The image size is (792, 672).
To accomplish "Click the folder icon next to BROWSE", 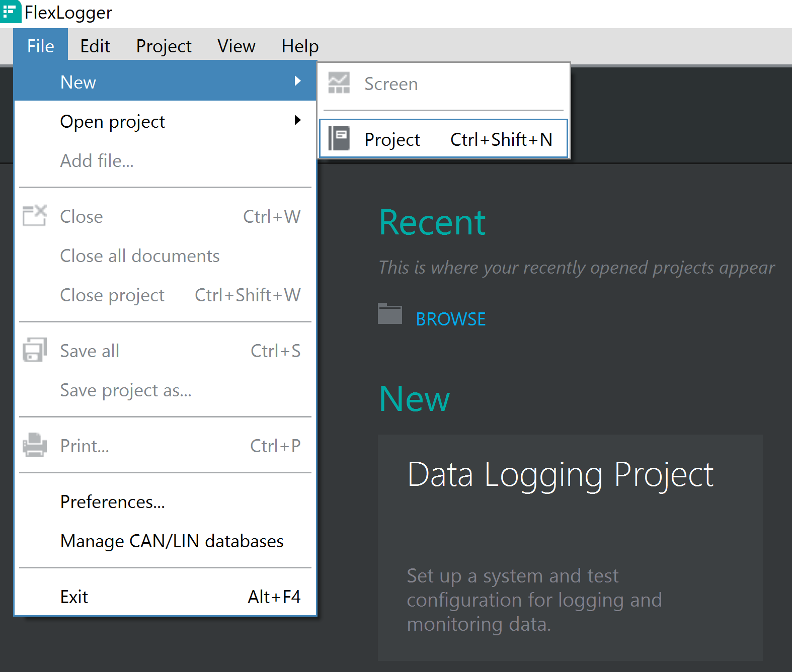I will (390, 314).
